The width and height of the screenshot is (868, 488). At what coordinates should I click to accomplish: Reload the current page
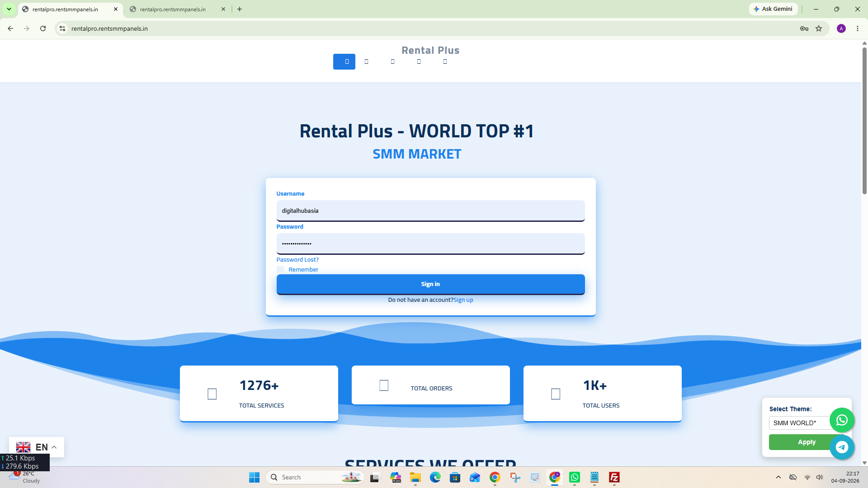click(43, 28)
